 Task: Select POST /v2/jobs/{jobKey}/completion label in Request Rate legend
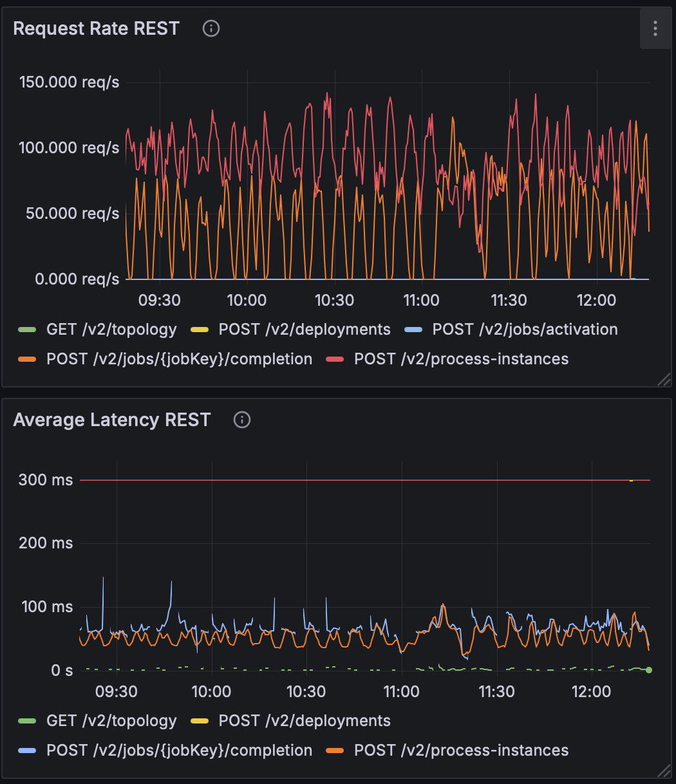click(x=179, y=359)
